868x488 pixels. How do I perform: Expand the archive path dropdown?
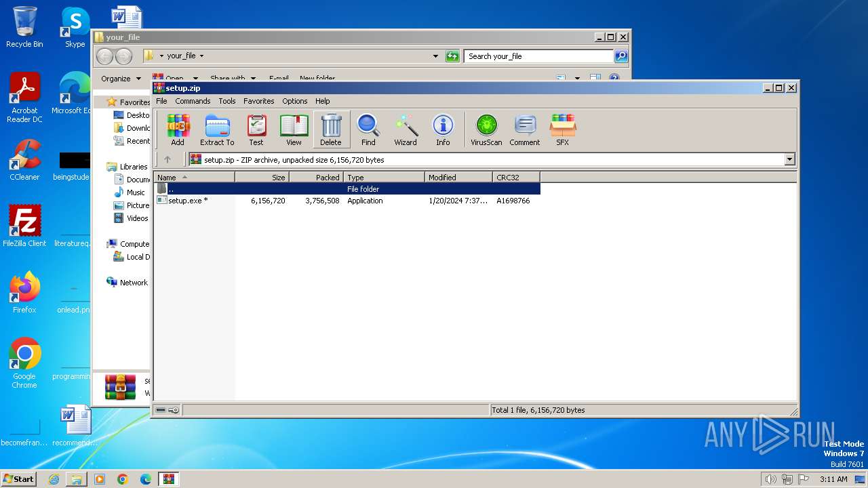(789, 160)
